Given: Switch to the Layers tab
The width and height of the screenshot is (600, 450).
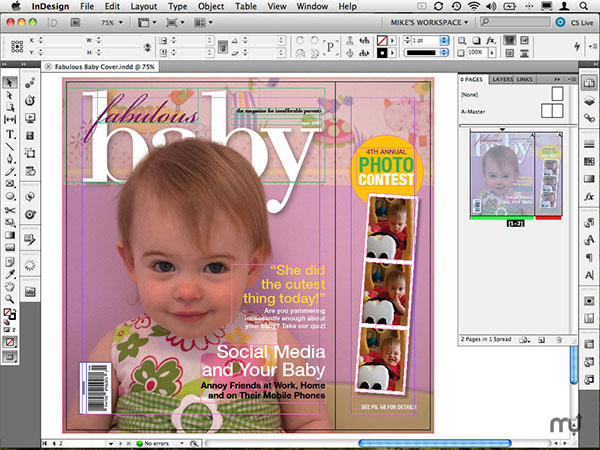Looking at the screenshot, I should click(502, 78).
